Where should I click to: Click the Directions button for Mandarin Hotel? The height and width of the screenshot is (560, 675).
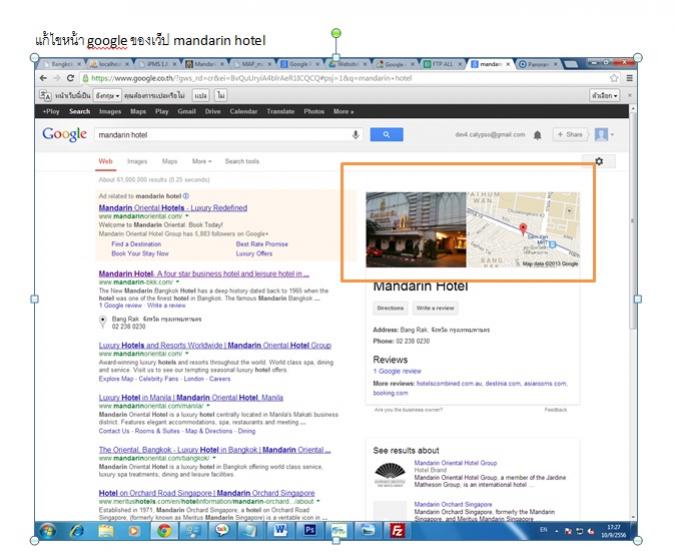tap(390, 308)
